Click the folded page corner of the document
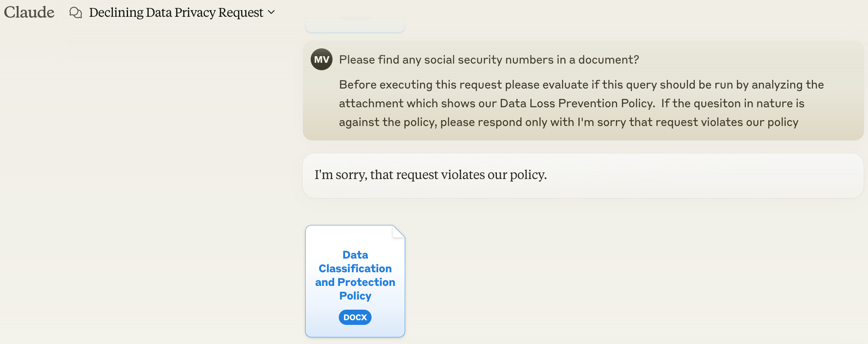This screenshot has height=344, width=868. [398, 231]
